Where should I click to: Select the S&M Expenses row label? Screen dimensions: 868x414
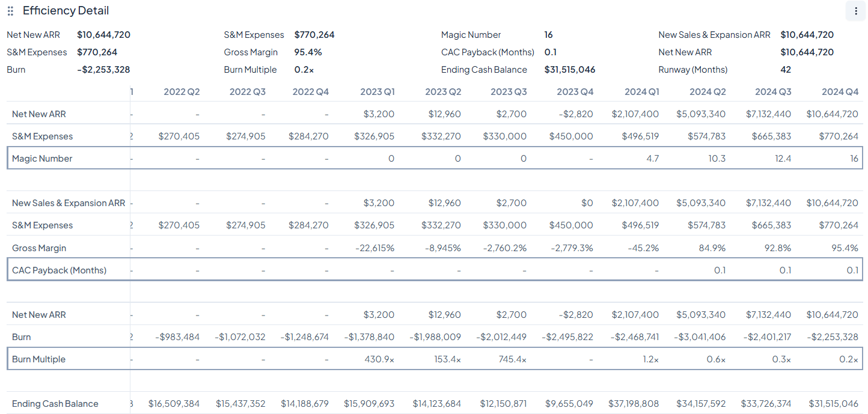click(x=41, y=136)
